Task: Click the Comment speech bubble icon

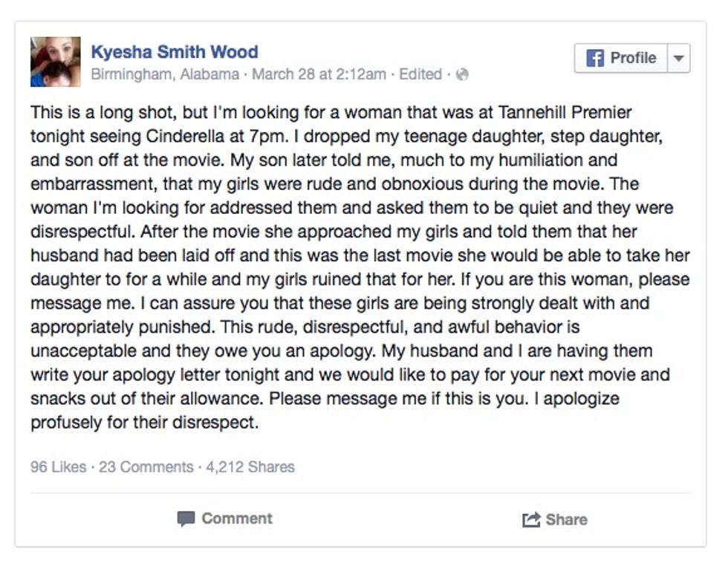Action: [186, 518]
